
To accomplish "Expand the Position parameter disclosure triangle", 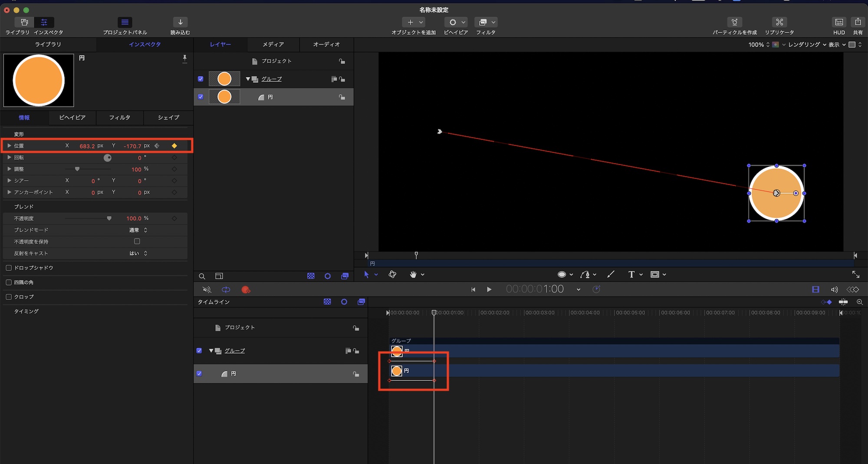I will [x=9, y=146].
